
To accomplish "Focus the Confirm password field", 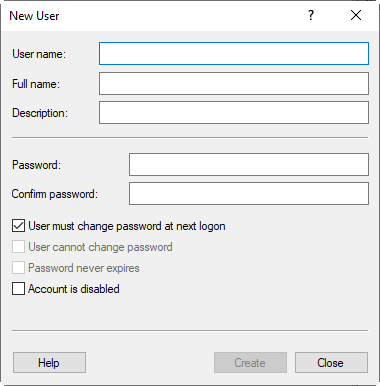I will tap(249, 193).
